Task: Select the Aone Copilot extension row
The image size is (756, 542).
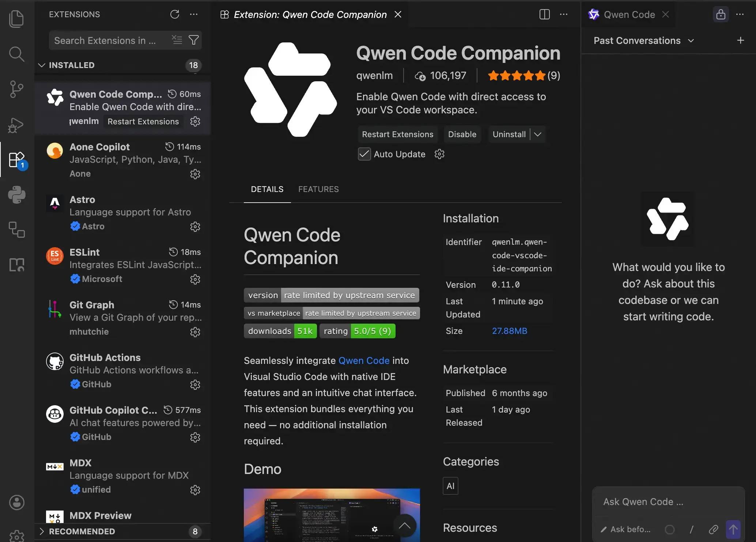Action: click(123, 160)
